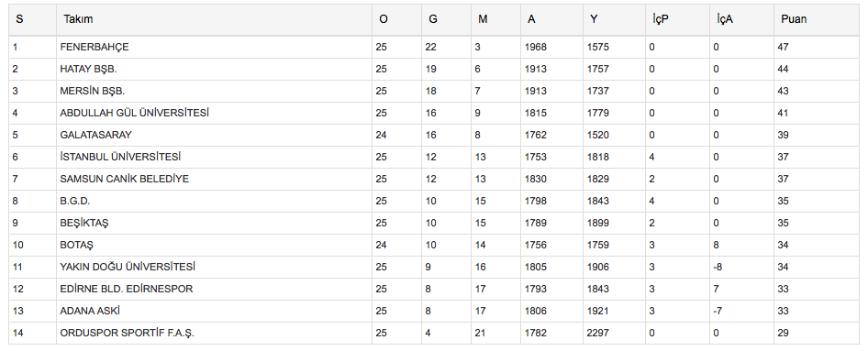Click the A points scored header
Image resolution: width=868 pixels, height=351 pixels.
[x=531, y=19]
